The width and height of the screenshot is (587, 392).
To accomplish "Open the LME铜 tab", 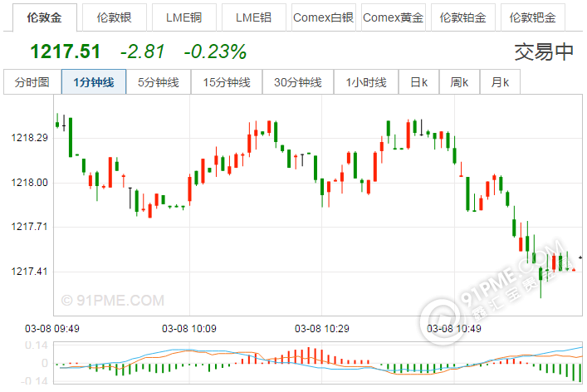I will pyautogui.click(x=183, y=17).
